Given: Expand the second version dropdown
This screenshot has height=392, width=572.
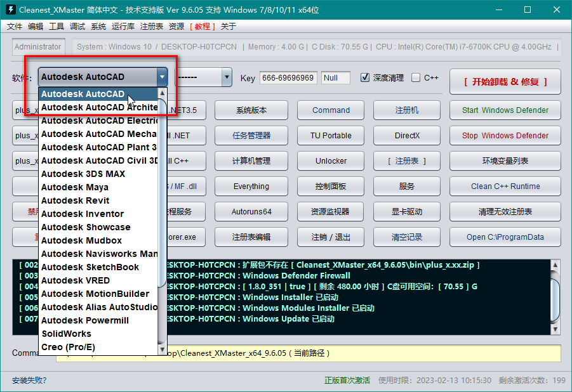Looking at the screenshot, I should point(227,77).
